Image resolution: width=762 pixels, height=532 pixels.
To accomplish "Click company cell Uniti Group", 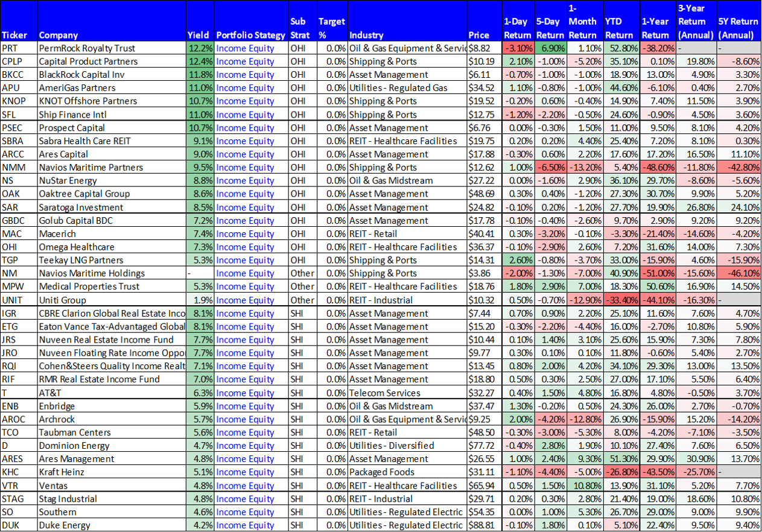I will tap(112, 300).
